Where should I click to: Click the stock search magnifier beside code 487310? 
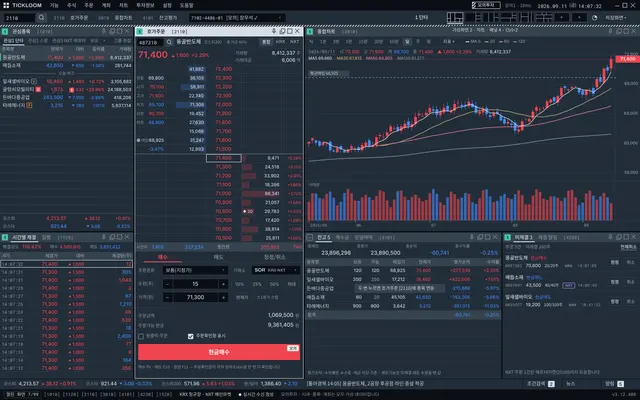(x=169, y=42)
